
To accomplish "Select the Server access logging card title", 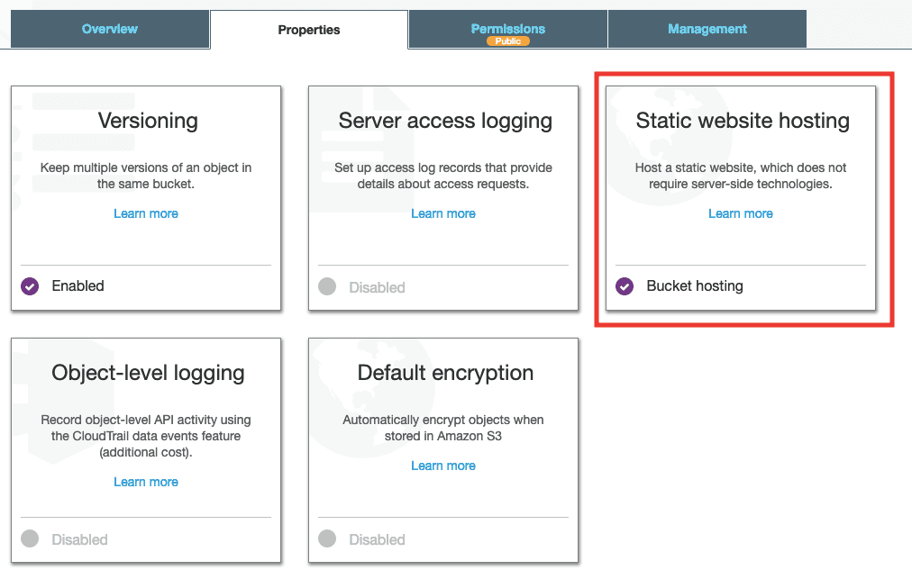I will pyautogui.click(x=445, y=121).
